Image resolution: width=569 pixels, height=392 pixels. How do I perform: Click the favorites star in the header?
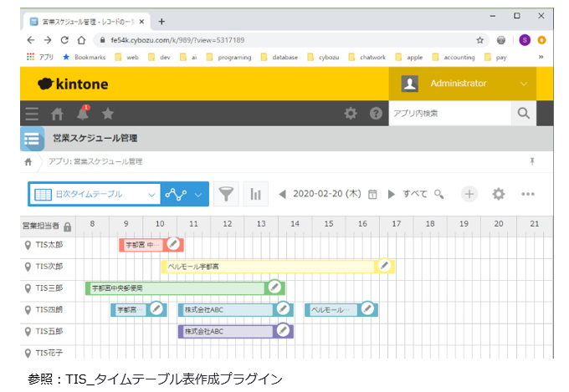click(x=108, y=113)
